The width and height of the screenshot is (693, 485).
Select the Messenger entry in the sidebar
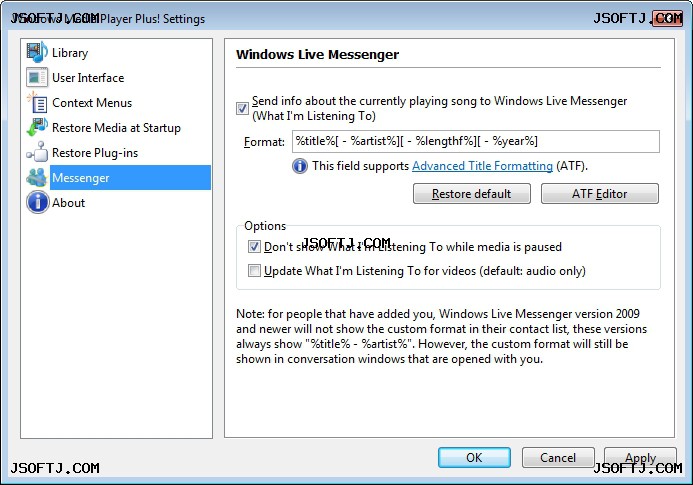tap(130, 178)
